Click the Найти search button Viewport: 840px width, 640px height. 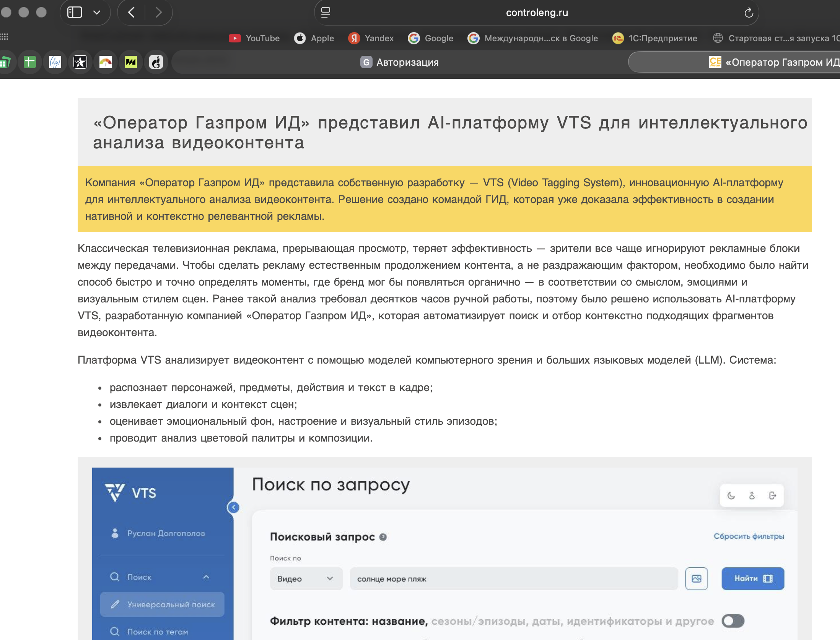752,578
